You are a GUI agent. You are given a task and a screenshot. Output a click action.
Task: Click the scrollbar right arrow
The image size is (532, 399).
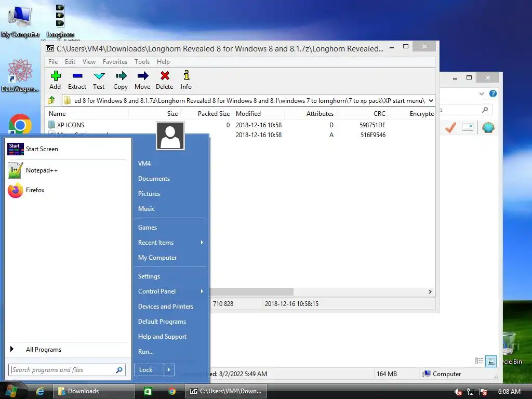click(x=430, y=292)
